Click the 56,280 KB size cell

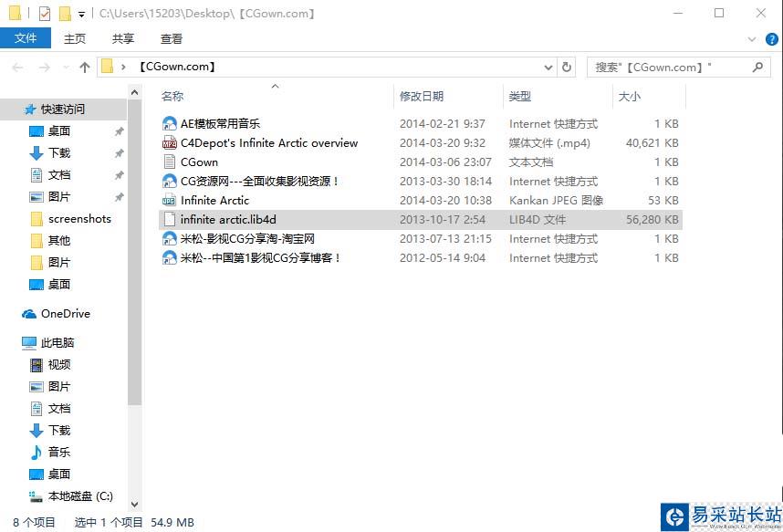coord(652,219)
